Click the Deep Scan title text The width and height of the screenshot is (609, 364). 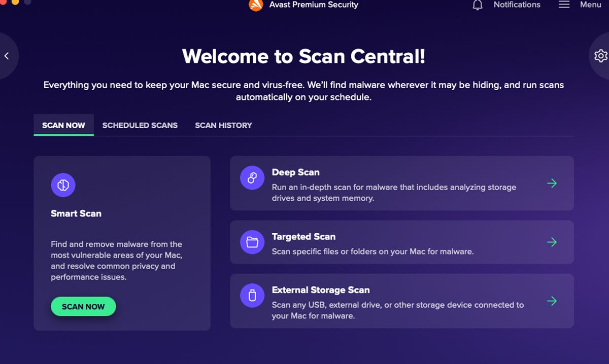pyautogui.click(x=295, y=172)
